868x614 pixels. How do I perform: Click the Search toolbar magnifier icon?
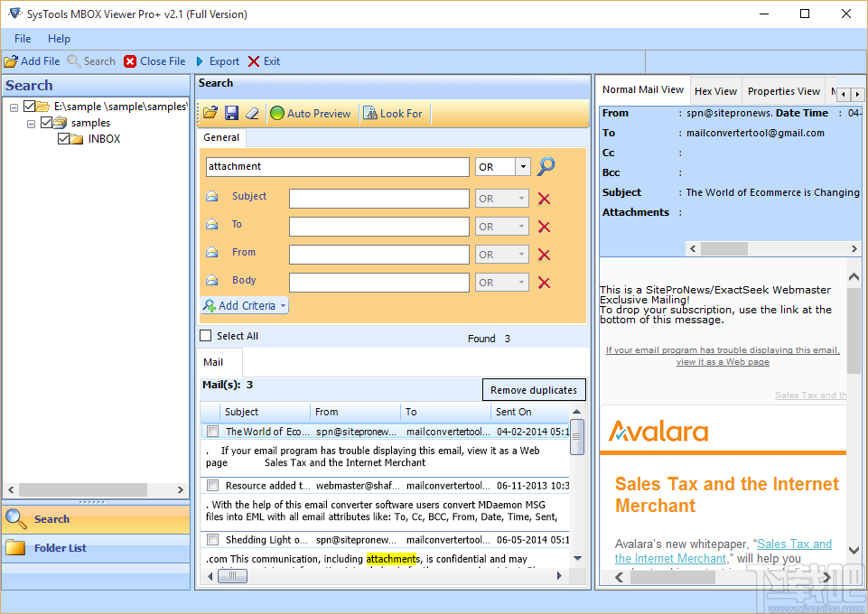(74, 61)
